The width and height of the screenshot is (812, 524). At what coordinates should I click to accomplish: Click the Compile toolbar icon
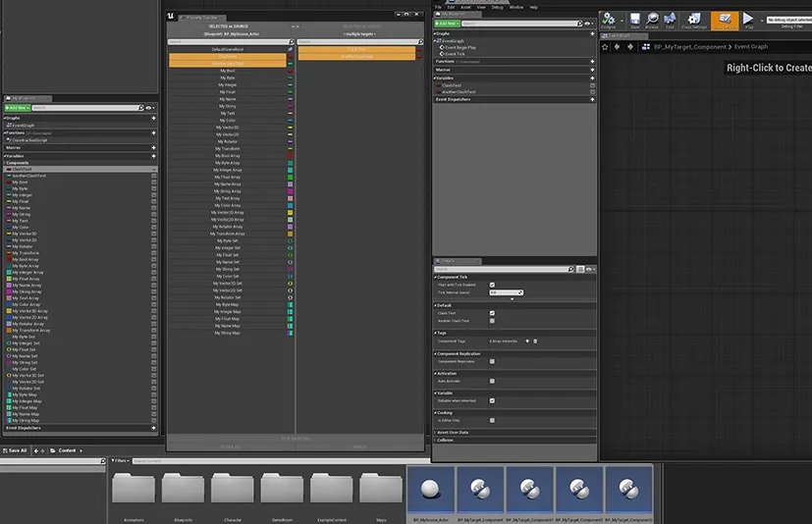610,21
